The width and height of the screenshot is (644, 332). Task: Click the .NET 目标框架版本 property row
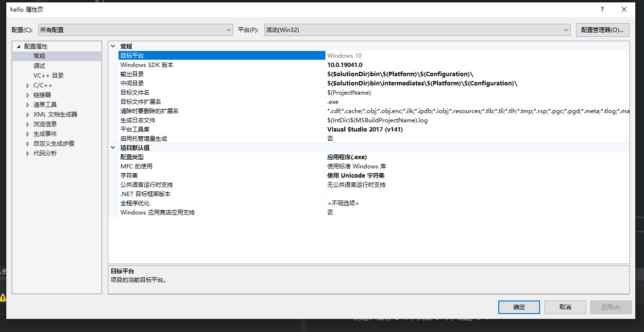pos(374,194)
